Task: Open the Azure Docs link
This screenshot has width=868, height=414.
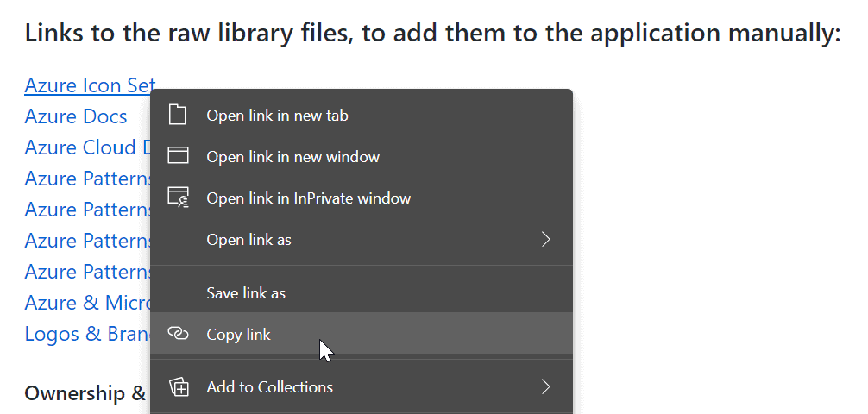Action: tap(76, 116)
